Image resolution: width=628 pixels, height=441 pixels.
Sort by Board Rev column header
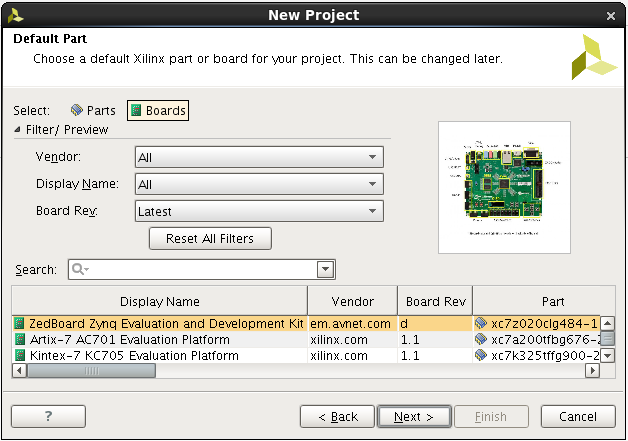point(435,301)
